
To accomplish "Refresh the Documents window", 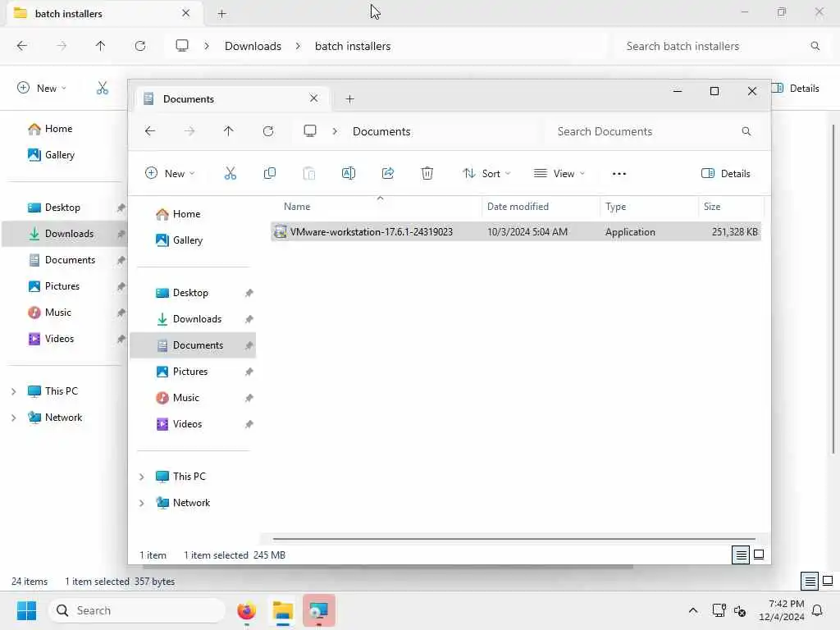I will (x=268, y=131).
